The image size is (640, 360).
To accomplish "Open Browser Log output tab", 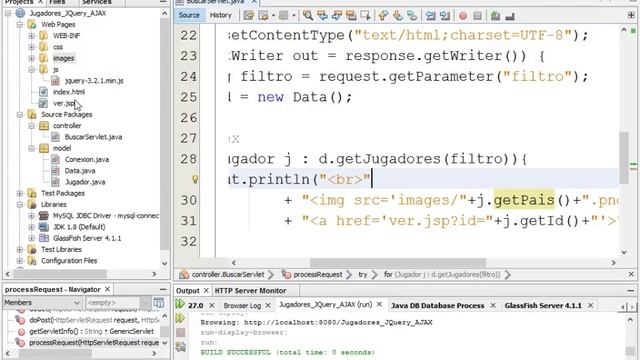I will 242,305.
